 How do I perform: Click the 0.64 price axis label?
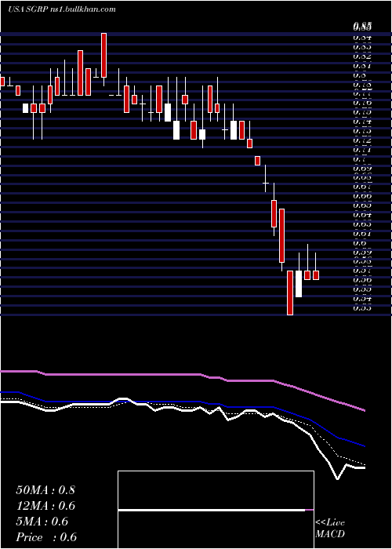tap(362, 214)
